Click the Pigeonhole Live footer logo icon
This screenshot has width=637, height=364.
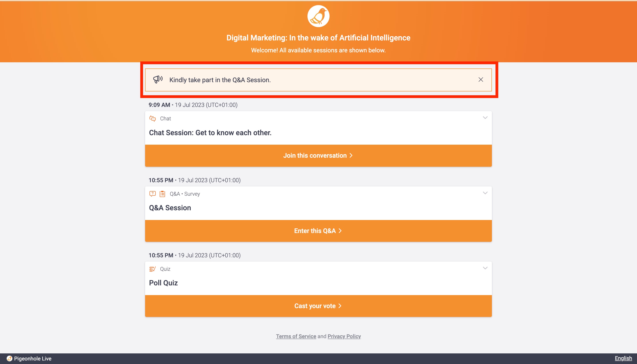(x=9, y=358)
